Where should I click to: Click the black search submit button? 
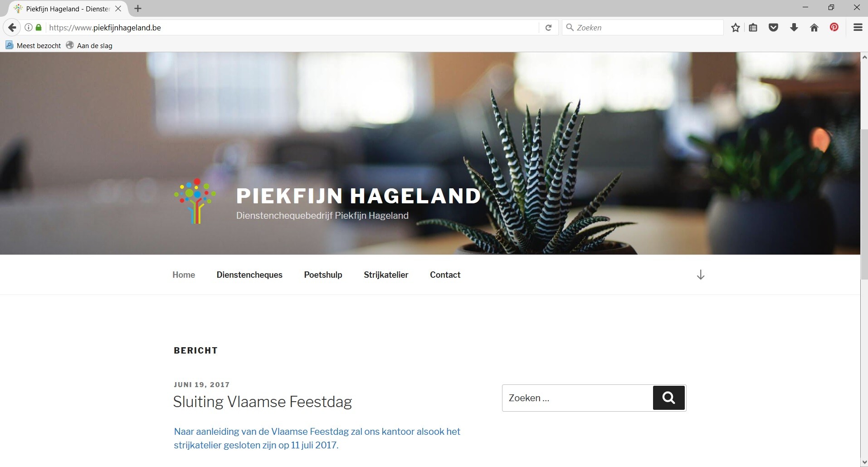coord(669,398)
